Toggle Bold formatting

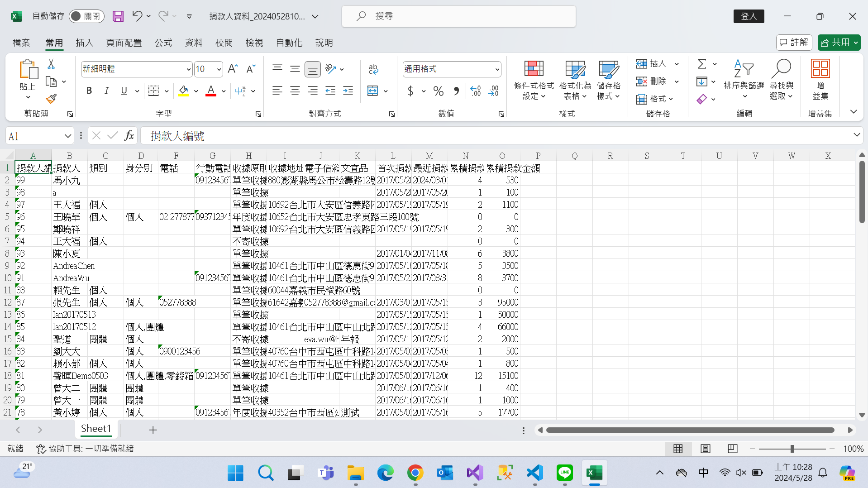89,91
